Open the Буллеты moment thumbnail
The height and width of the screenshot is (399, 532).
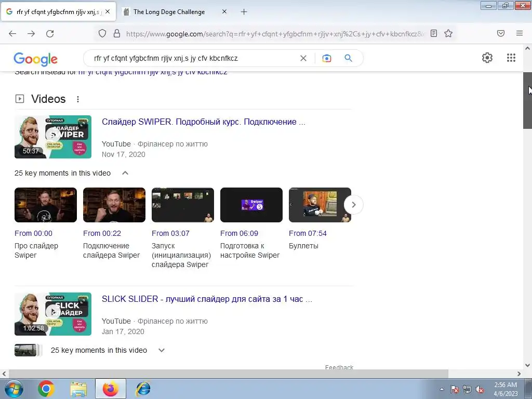320,205
